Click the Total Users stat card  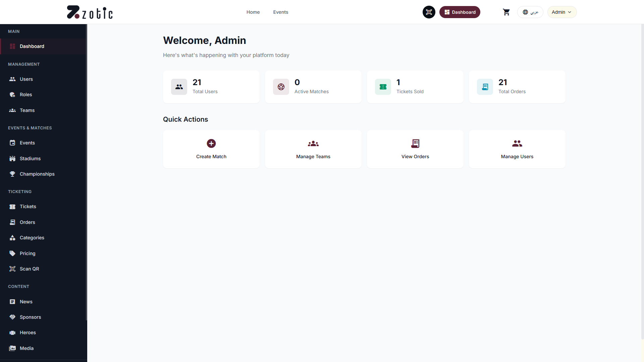[211, 86]
